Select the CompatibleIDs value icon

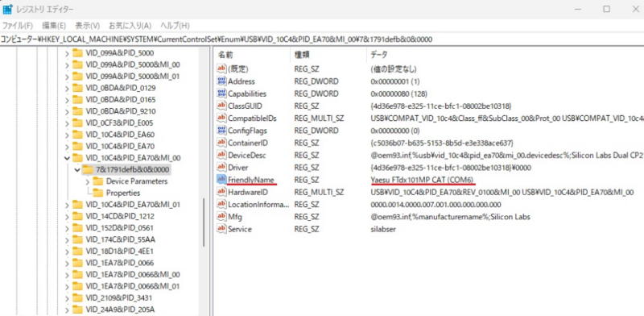[222, 118]
